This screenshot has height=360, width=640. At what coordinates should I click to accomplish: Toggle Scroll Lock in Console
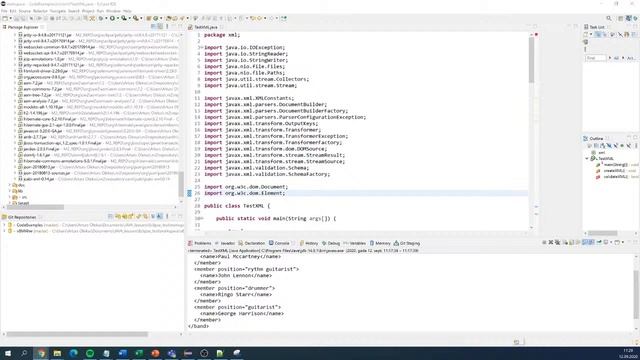[x=572, y=242]
